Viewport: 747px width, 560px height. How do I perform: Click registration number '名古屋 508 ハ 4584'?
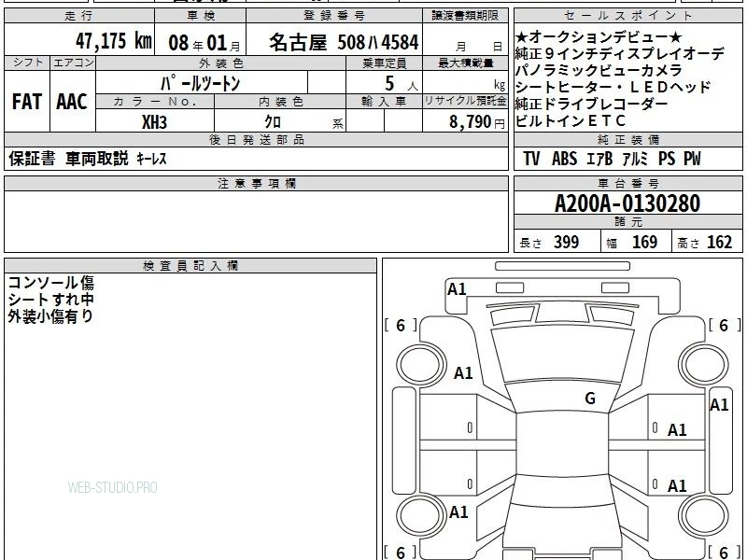344,42
